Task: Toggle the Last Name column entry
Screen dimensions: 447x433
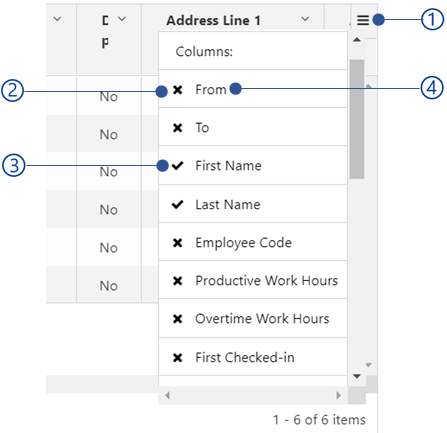Action: pos(253,204)
